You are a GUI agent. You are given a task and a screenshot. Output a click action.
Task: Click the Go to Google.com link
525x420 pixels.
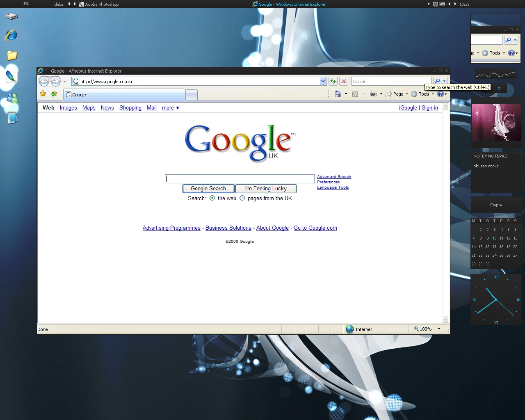pos(315,228)
